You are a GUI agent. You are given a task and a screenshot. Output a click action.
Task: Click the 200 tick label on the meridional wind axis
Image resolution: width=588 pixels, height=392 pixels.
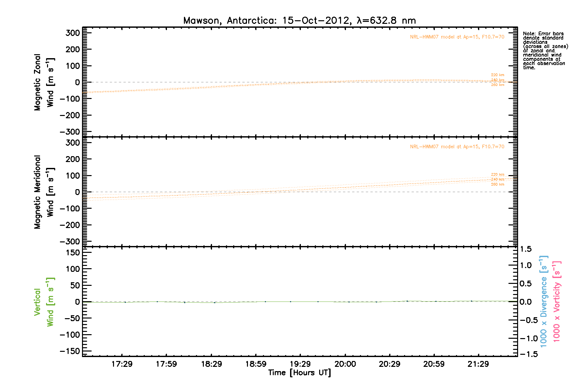pyautogui.click(x=73, y=159)
